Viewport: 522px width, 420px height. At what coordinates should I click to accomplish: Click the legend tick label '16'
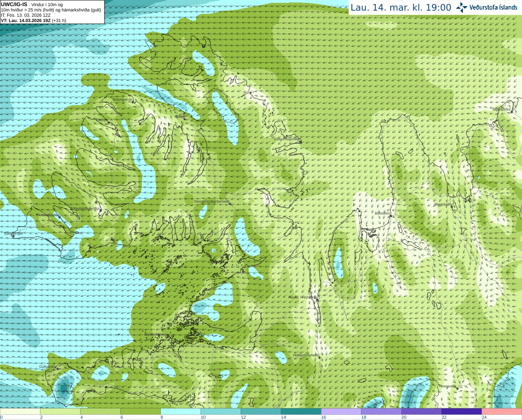coord(323,417)
